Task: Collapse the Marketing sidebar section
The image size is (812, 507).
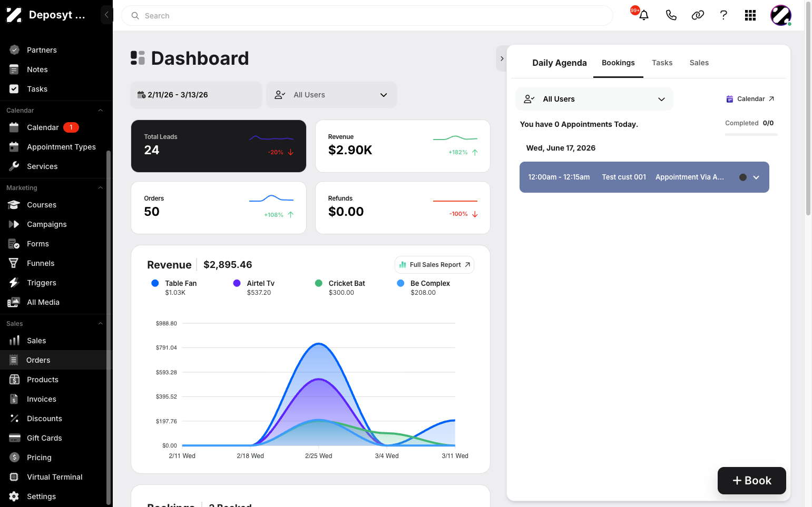Action: (101, 188)
